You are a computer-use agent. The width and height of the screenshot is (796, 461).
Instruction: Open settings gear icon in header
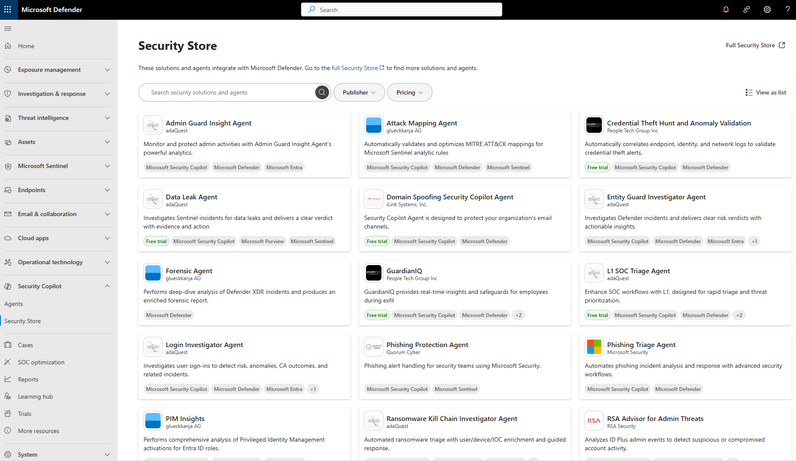click(767, 9)
